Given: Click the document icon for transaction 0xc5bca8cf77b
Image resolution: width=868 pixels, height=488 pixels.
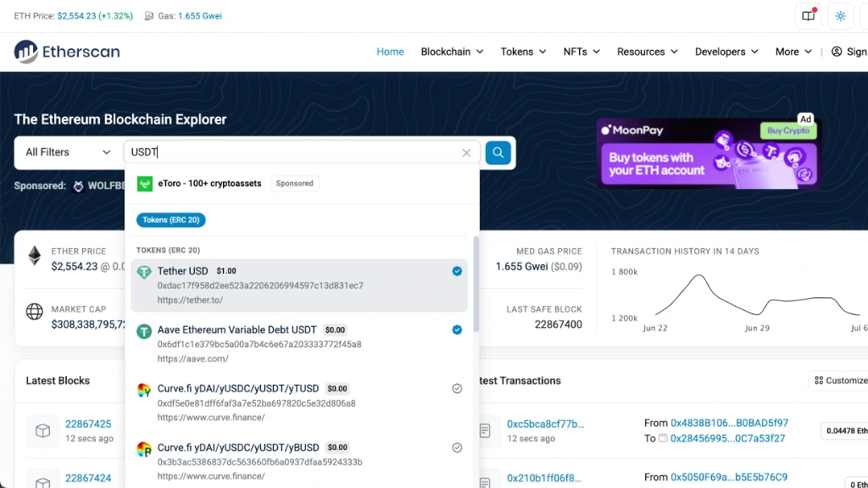Looking at the screenshot, I should (484, 430).
